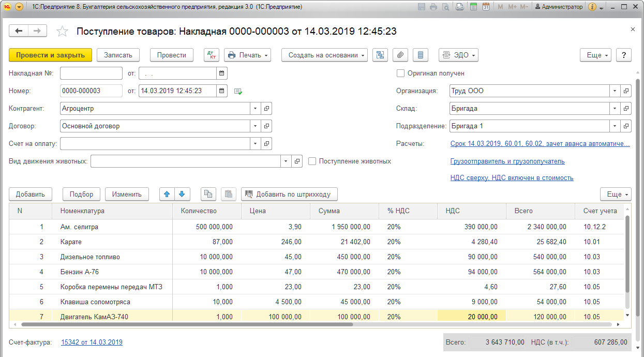Enable the Оригинал получен checkbox
Image resolution: width=644 pixels, height=357 pixels.
point(400,73)
